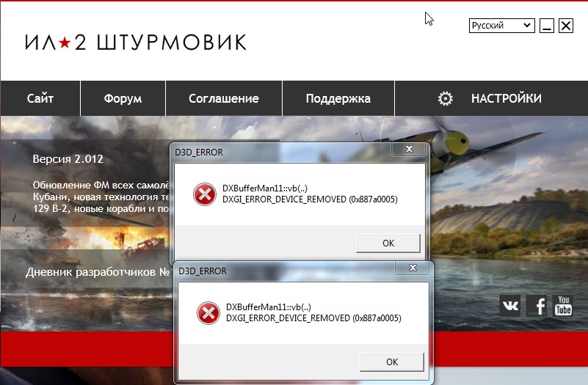Viewport: 588px width, 385px height.
Task: Click the lower dialog's DXBufferMan11::vb(..) text
Action: pyautogui.click(x=269, y=307)
